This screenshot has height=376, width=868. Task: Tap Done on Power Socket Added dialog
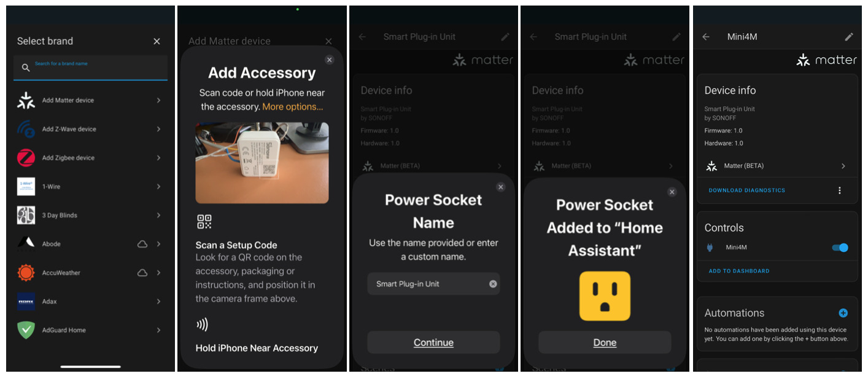click(605, 342)
